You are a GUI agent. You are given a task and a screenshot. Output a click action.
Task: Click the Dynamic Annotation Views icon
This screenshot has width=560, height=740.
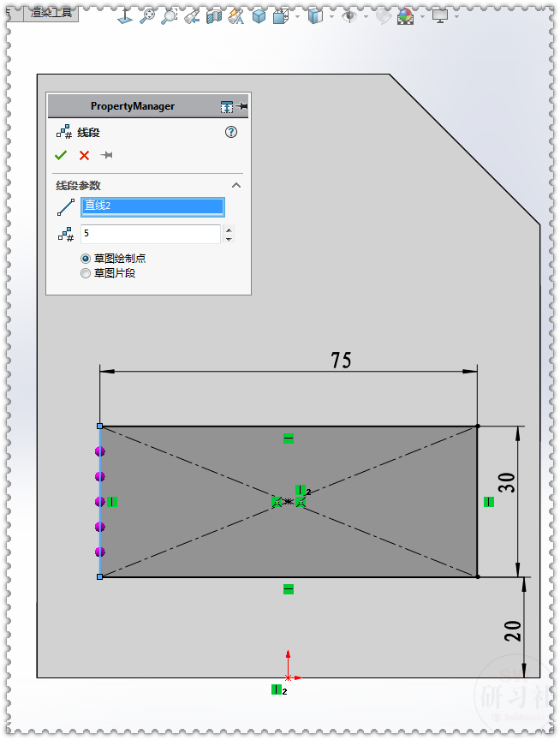pos(235,17)
